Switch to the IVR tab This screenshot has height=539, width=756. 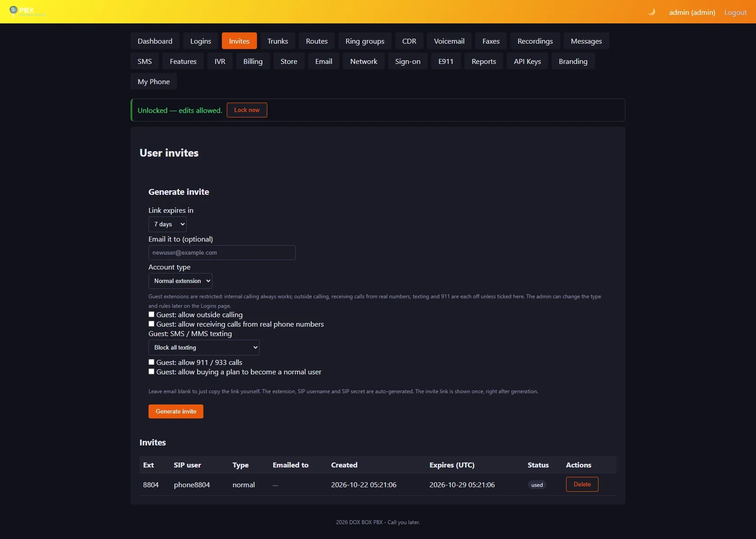(220, 61)
